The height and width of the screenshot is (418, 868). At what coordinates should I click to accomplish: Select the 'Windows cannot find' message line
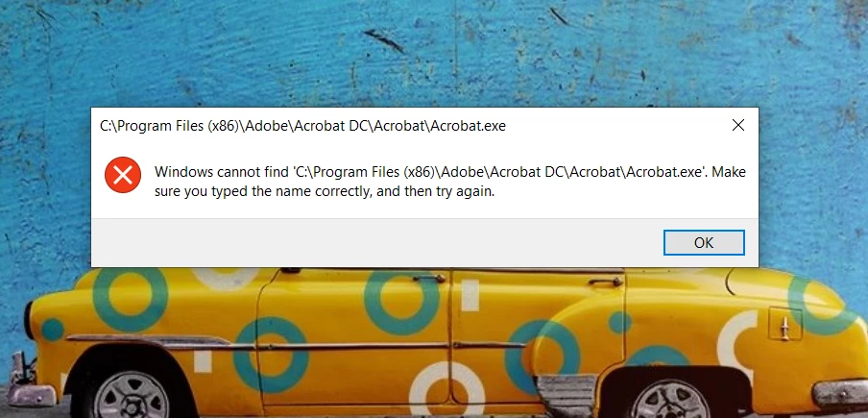(x=450, y=172)
